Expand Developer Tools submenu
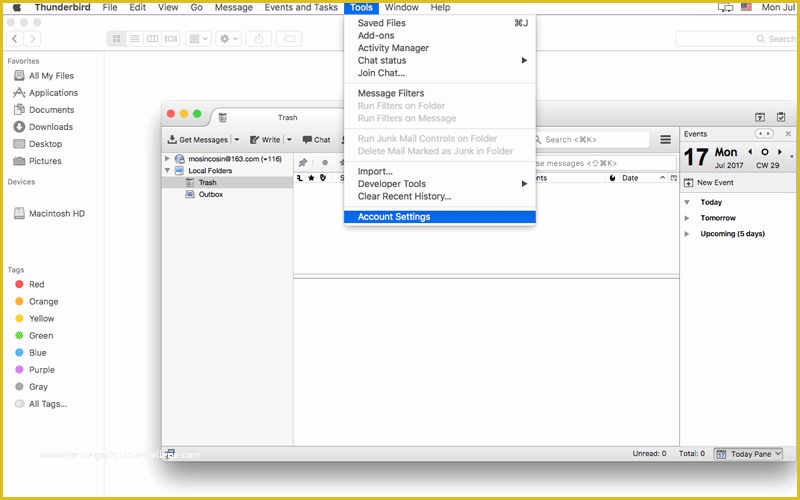800x500 pixels. [440, 184]
